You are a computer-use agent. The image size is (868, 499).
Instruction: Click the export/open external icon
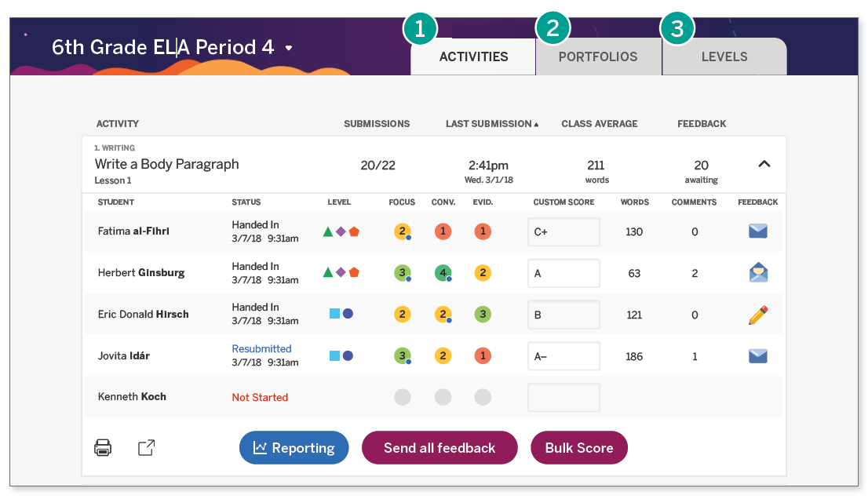[146, 448]
